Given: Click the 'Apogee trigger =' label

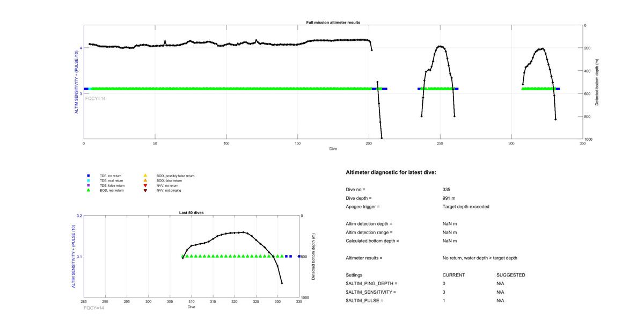Looking at the screenshot, I should pyautogui.click(x=363, y=207).
